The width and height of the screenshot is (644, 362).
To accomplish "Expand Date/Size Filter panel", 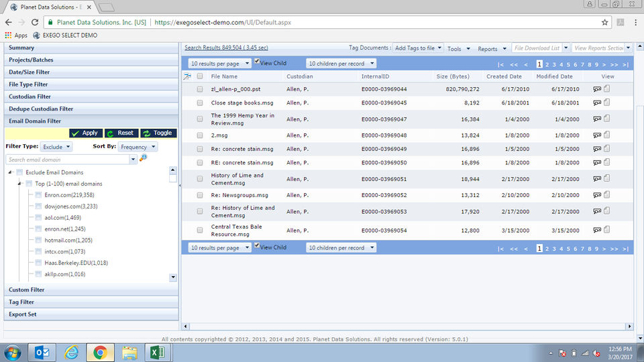I will [x=91, y=72].
